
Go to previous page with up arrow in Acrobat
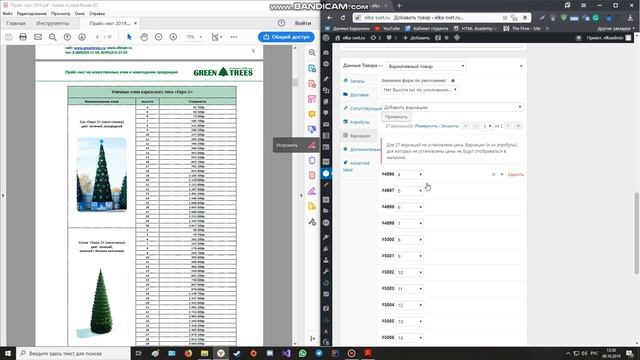tap(67, 37)
